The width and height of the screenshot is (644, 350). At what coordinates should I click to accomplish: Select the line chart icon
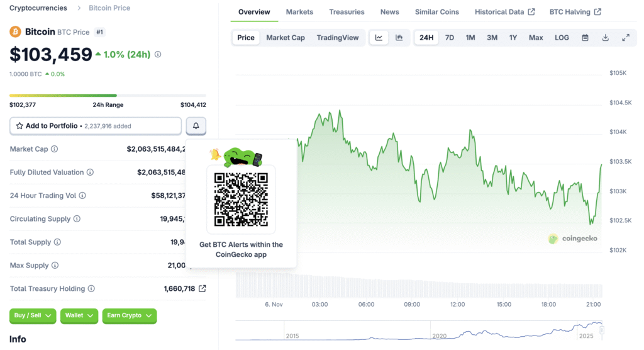click(x=379, y=38)
